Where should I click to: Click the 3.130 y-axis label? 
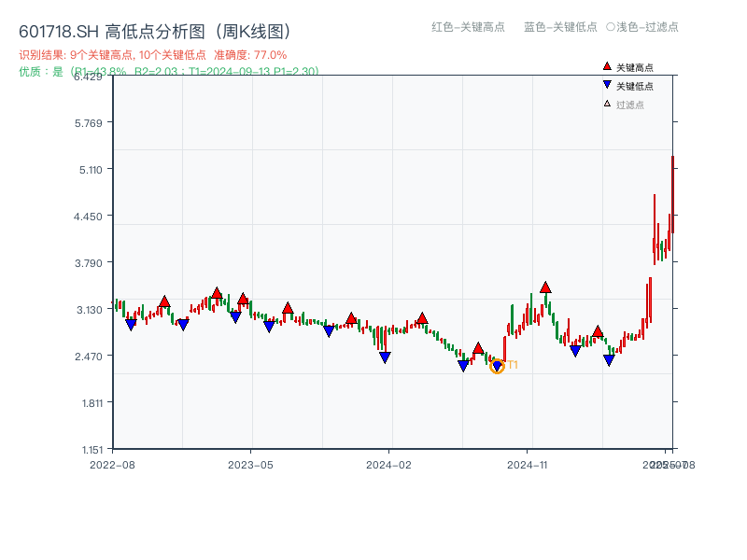[x=90, y=310]
